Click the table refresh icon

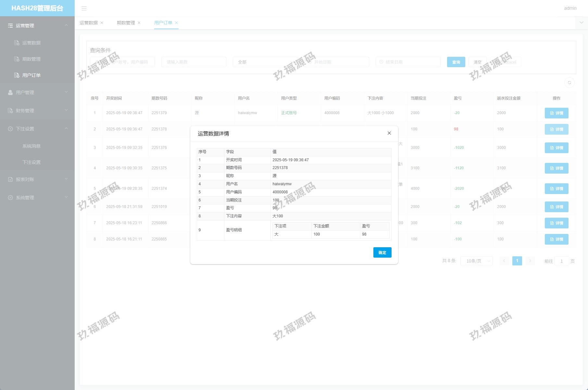[x=569, y=83]
